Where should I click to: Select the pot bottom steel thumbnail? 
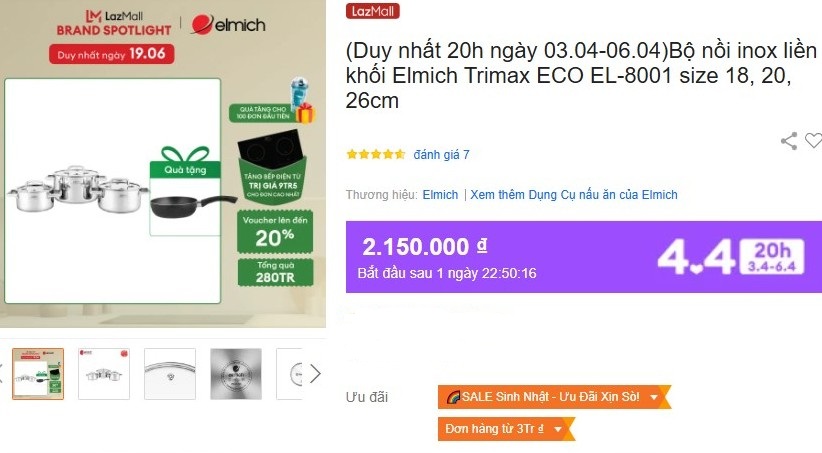(x=236, y=374)
